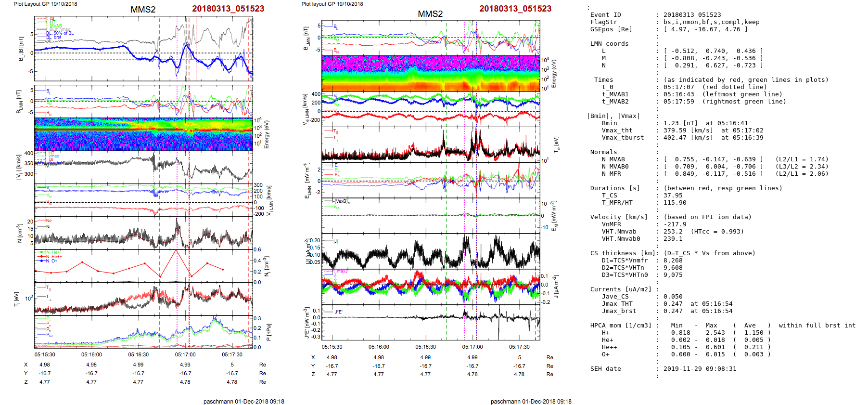The image size is (868, 405).
Task: Click the MMS2 title above the right plot
Action: pyautogui.click(x=430, y=14)
